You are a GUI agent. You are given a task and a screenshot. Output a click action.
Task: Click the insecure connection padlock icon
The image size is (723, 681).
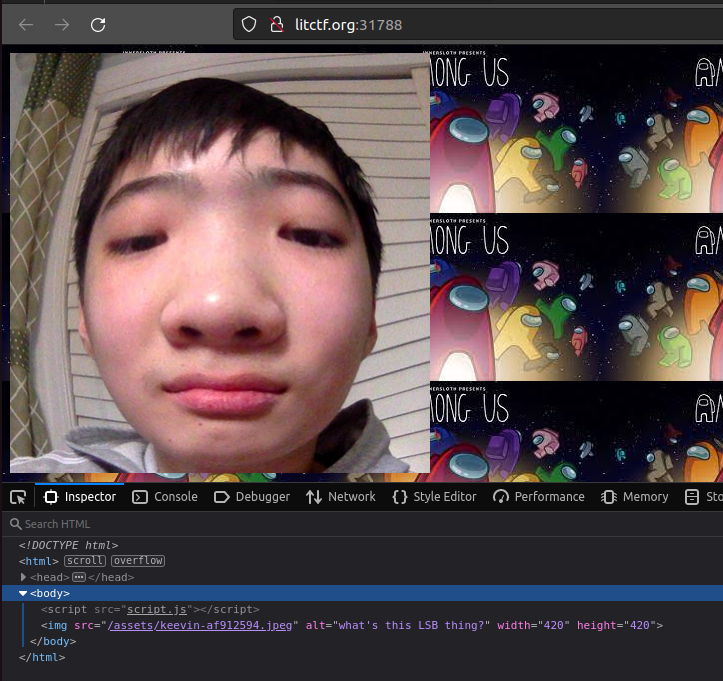278,25
